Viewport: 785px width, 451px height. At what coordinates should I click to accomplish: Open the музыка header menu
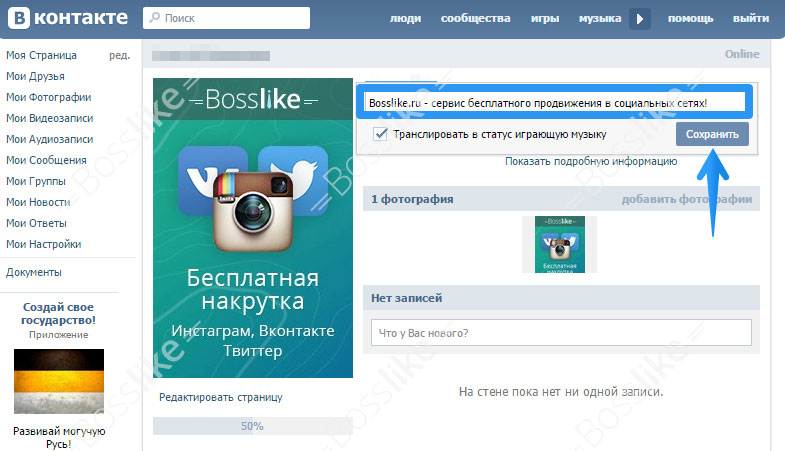(600, 19)
